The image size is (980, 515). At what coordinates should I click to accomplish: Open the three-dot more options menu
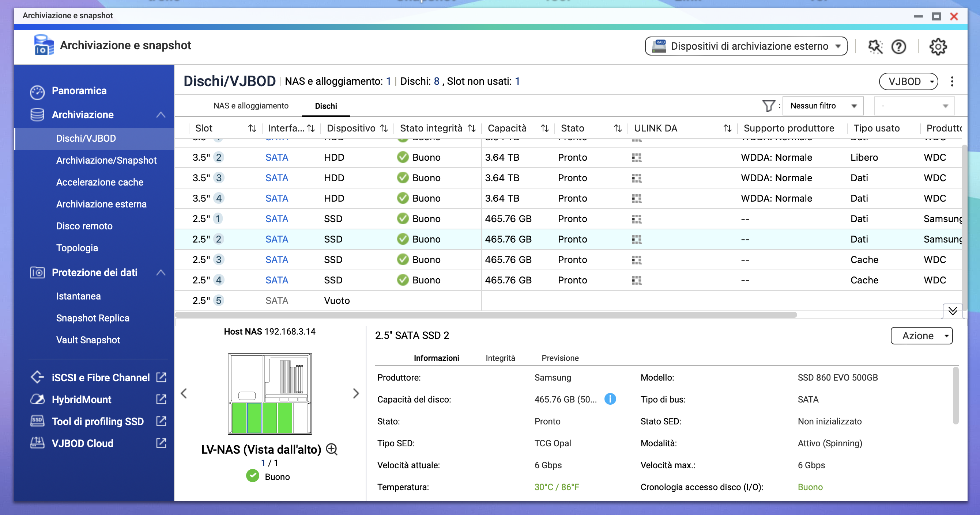[952, 81]
